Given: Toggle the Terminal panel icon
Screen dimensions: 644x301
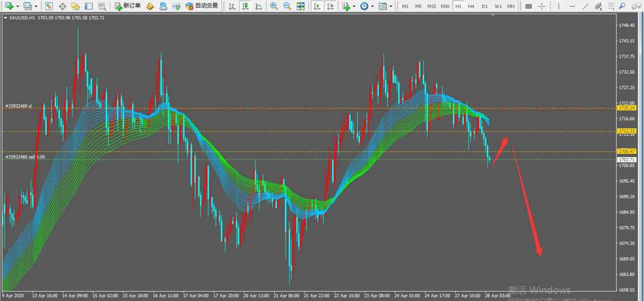Looking at the screenshot, I should pyautogui.click(x=89, y=6).
